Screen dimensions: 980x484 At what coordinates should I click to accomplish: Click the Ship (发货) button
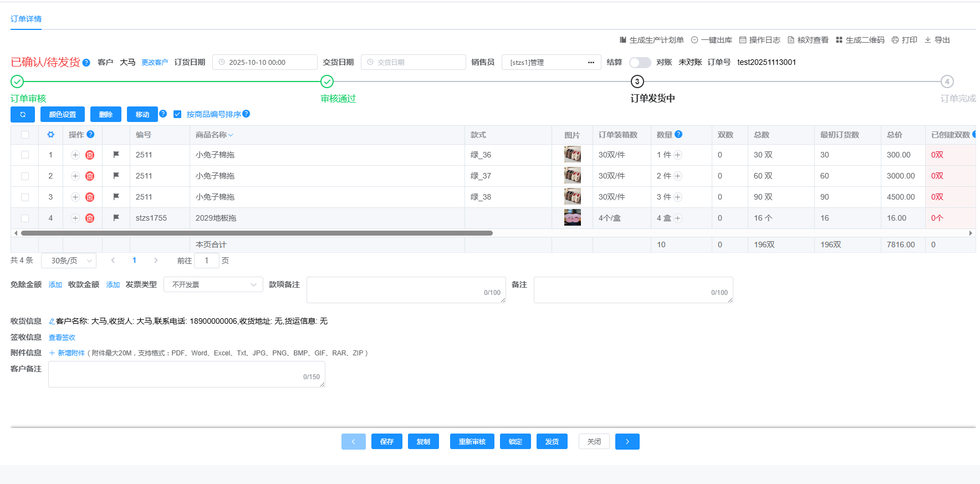click(x=552, y=441)
